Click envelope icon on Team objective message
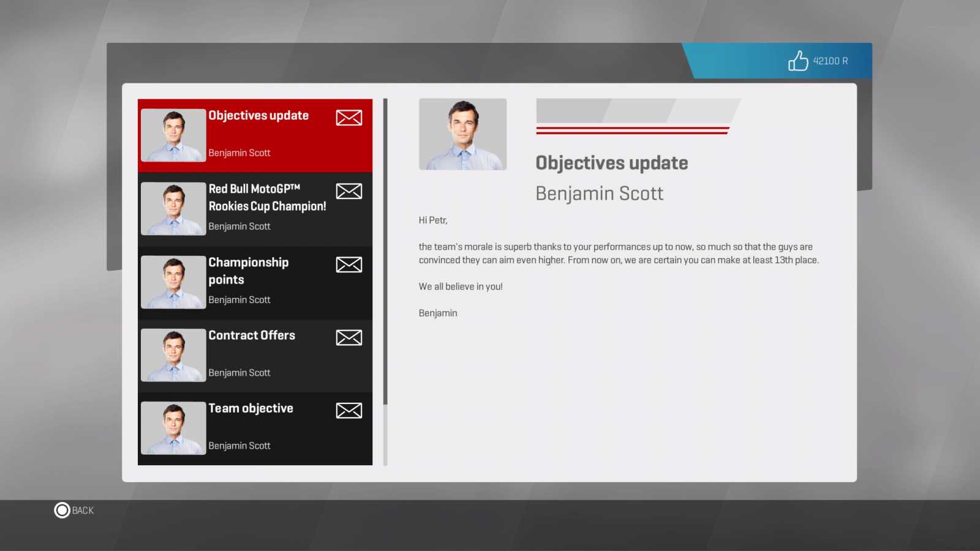Image resolution: width=980 pixels, height=551 pixels. (x=349, y=410)
